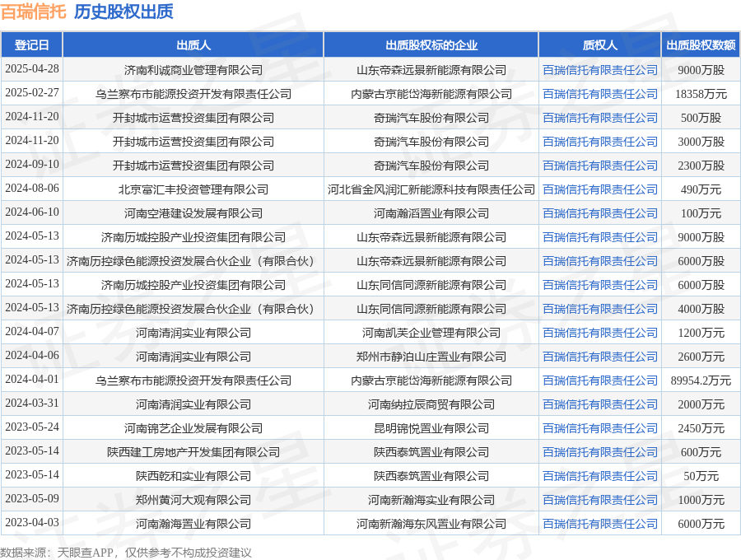
Task: Open 百瑞信托有限责任公司 link in 2023-05-24 row
Action: [x=599, y=428]
